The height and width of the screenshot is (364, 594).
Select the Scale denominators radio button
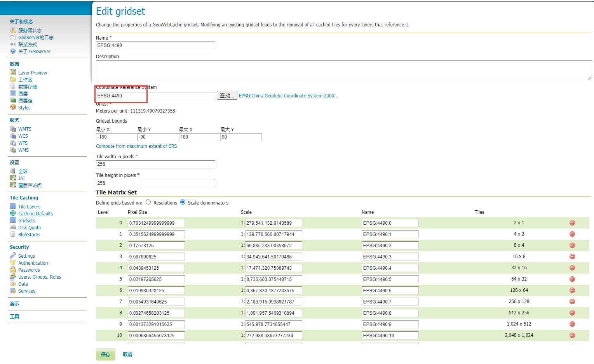pos(183,202)
